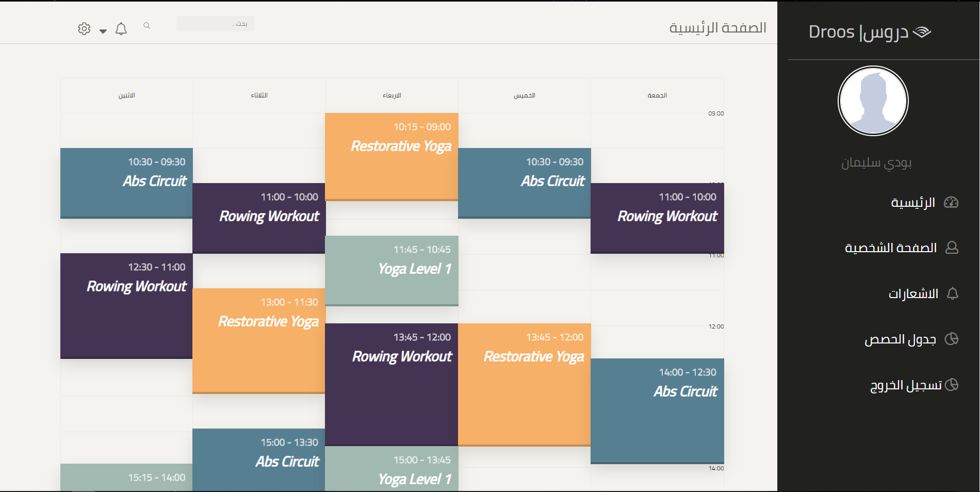Click the Droos logo icon
The width and height of the screenshot is (980, 492).
[x=922, y=32]
